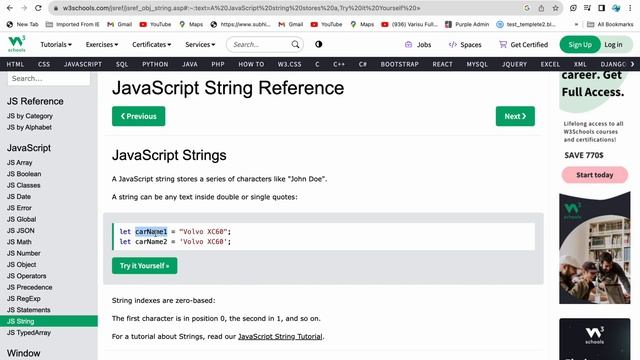Open JS TypedArray in sidebar
Screen dimensions: 640x360
click(x=29, y=333)
